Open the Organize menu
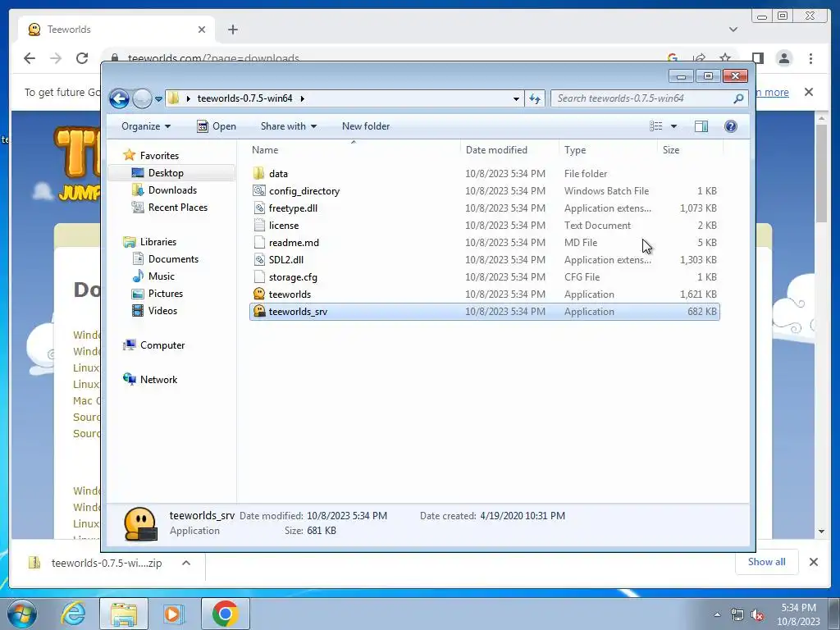Viewport: 840px width, 630px height. click(146, 126)
